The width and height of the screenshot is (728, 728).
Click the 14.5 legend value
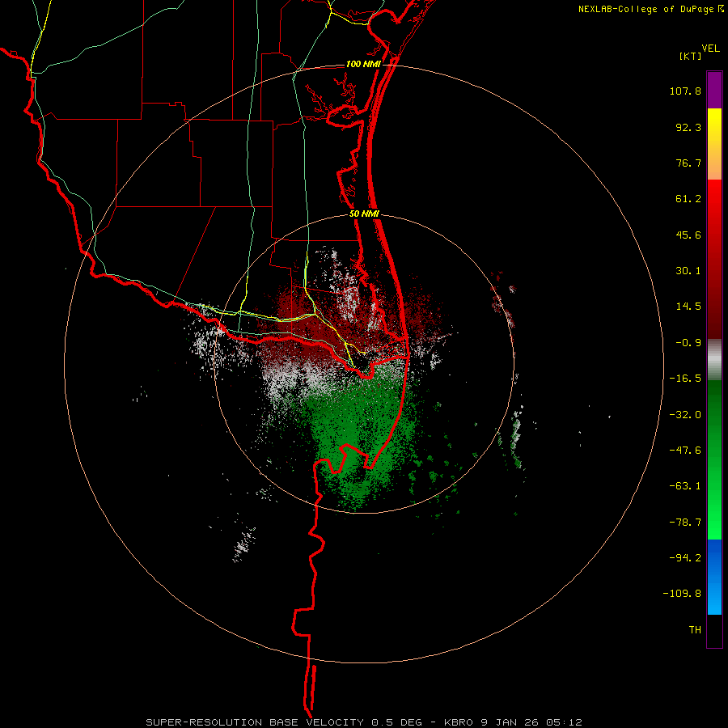(x=688, y=307)
